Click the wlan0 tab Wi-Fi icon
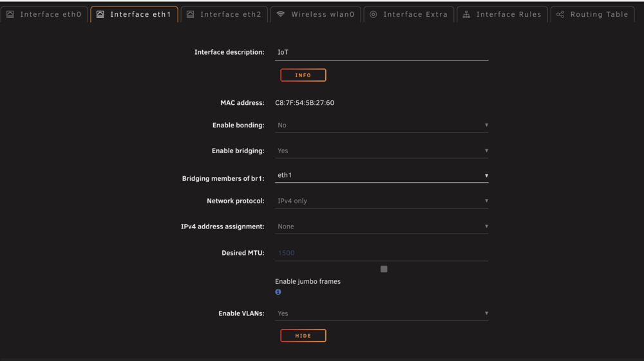 click(x=281, y=14)
